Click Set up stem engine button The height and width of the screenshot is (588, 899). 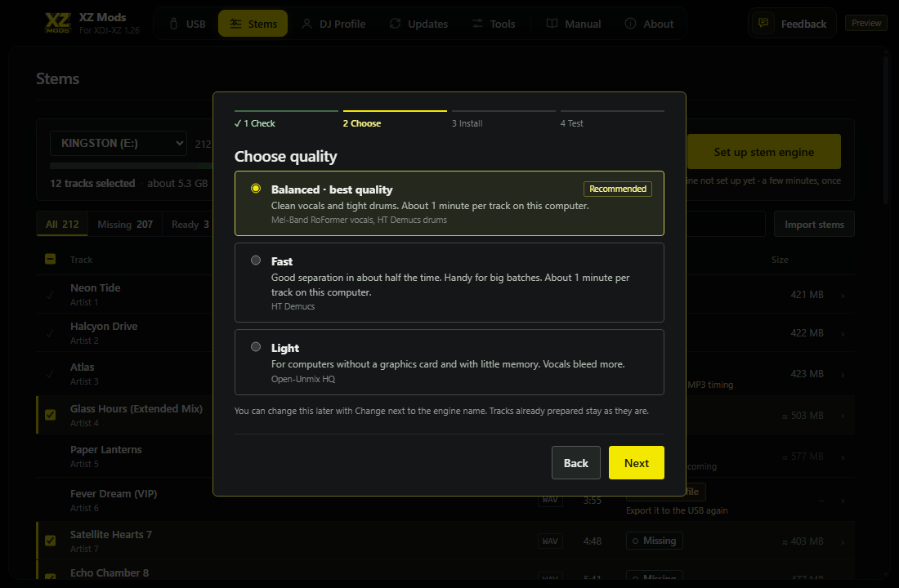[763, 152]
